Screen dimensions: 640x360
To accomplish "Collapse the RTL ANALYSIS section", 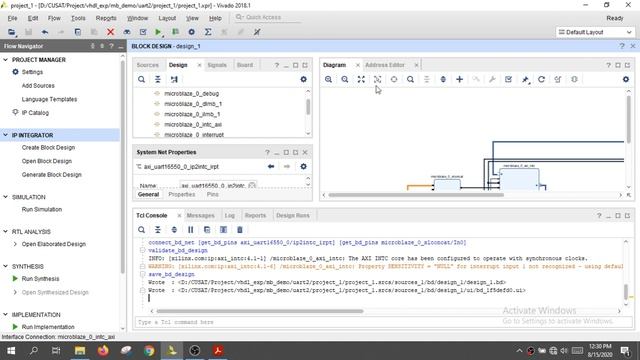I will pyautogui.click(x=5, y=231).
